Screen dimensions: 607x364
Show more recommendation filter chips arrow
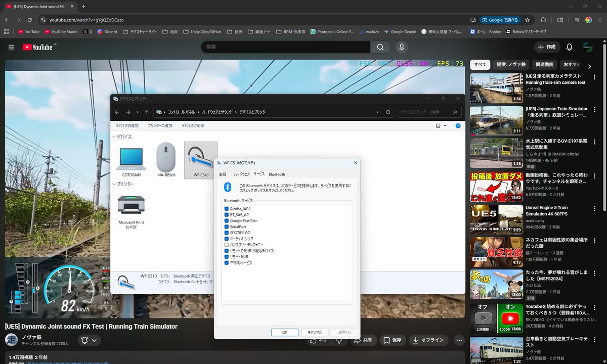(589, 66)
